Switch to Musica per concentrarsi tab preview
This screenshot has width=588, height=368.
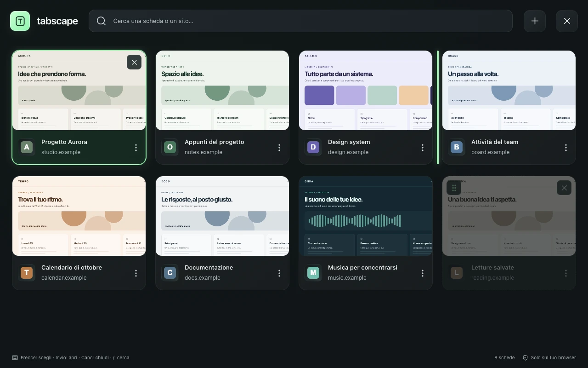pyautogui.click(x=366, y=216)
